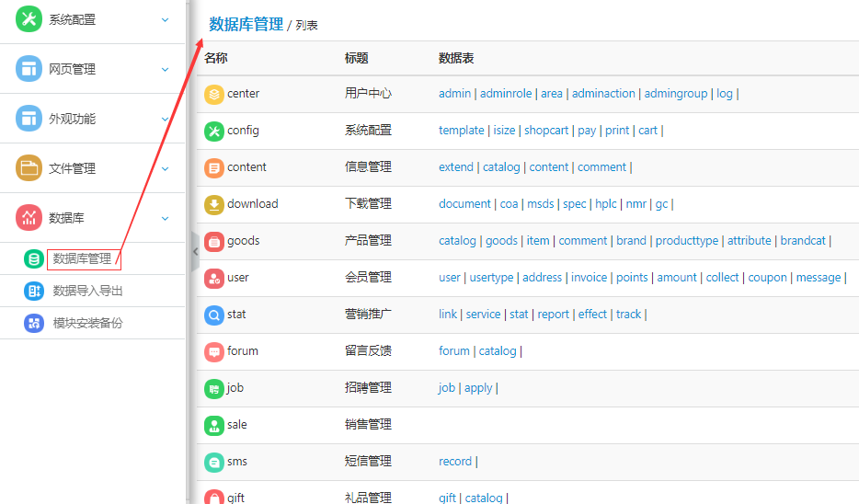Click the forum module chat icon

coord(214,351)
